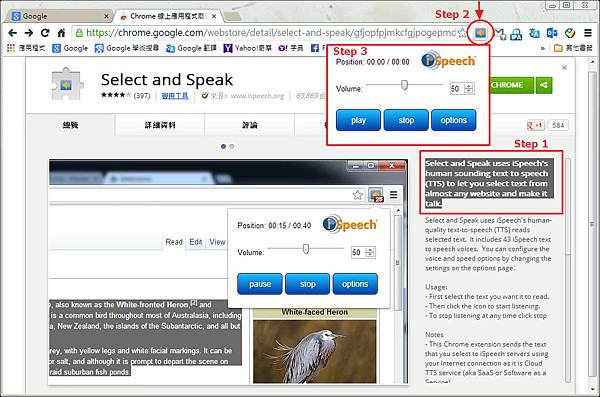
Task: Select the Reviews tab of the listing
Action: click(x=249, y=125)
